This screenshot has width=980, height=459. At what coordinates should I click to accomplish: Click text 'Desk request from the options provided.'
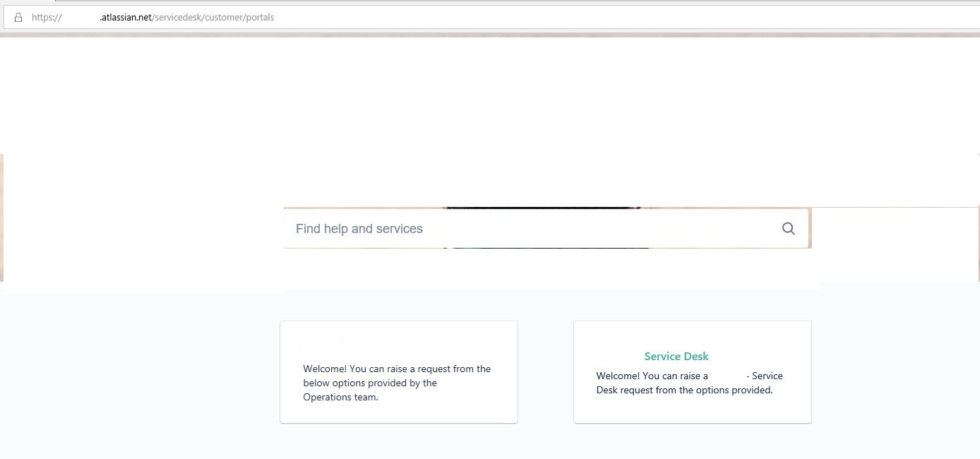(684, 390)
